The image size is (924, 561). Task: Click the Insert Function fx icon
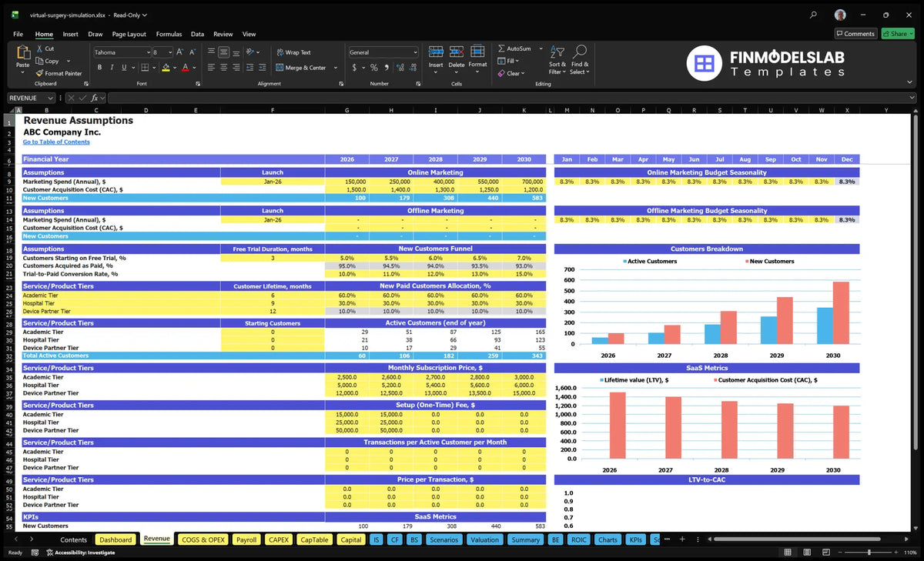[x=95, y=98]
